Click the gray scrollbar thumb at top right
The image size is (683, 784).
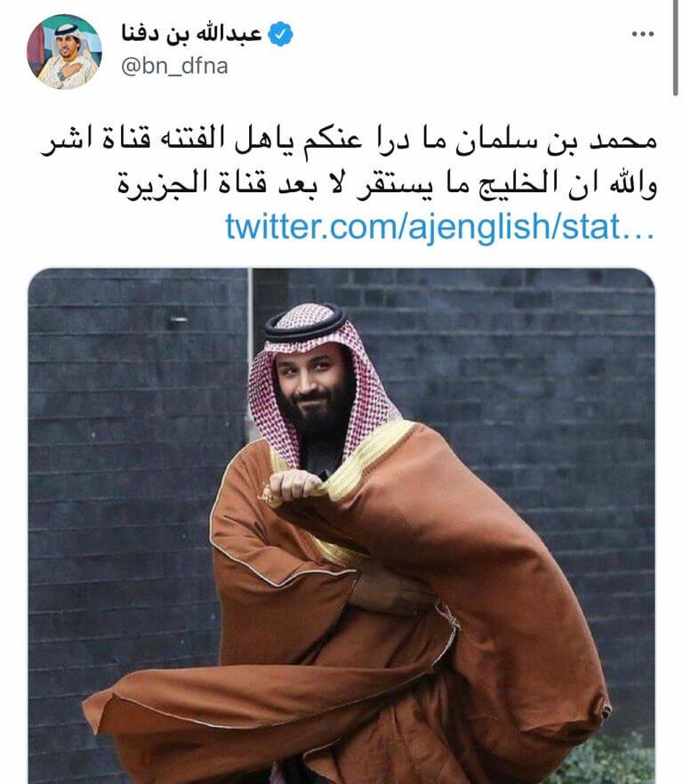pyautogui.click(x=675, y=47)
